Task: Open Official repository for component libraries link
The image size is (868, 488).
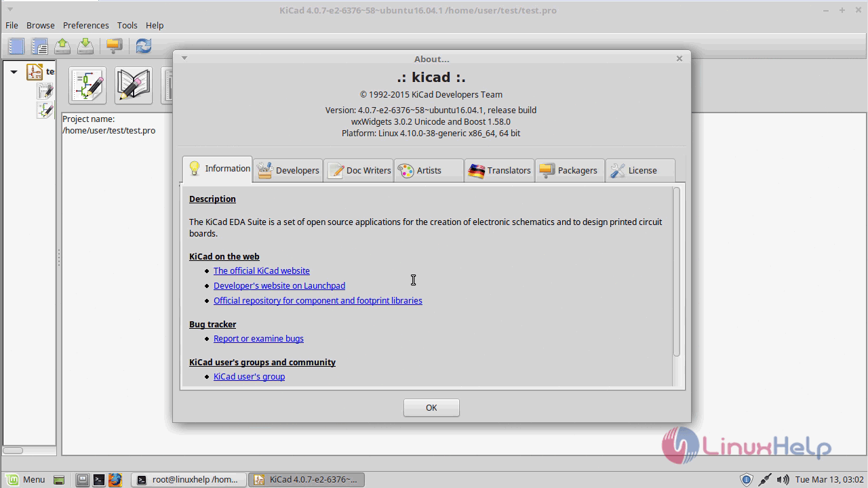Action: (x=318, y=300)
